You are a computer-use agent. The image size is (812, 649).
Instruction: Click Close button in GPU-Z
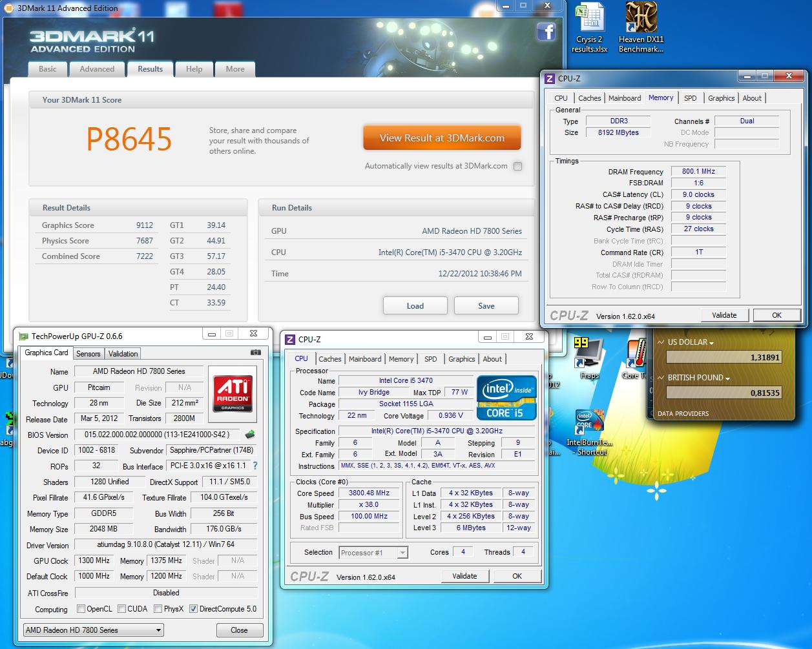[x=239, y=630]
